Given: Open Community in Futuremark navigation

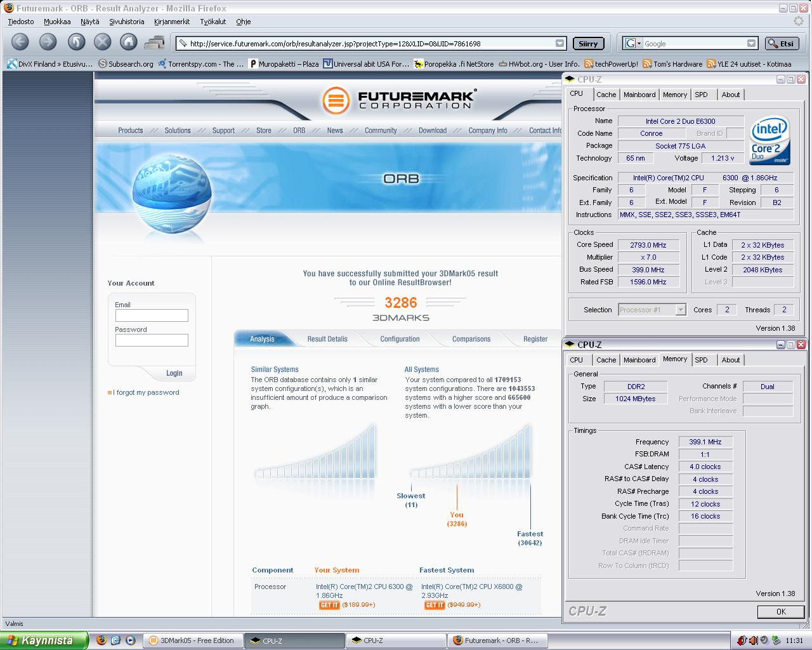Looking at the screenshot, I should [x=381, y=130].
